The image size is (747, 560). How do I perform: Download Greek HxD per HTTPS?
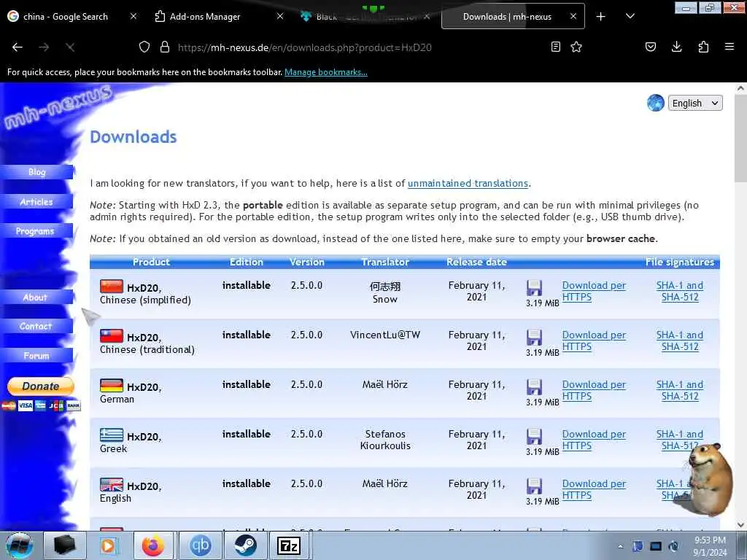click(594, 440)
